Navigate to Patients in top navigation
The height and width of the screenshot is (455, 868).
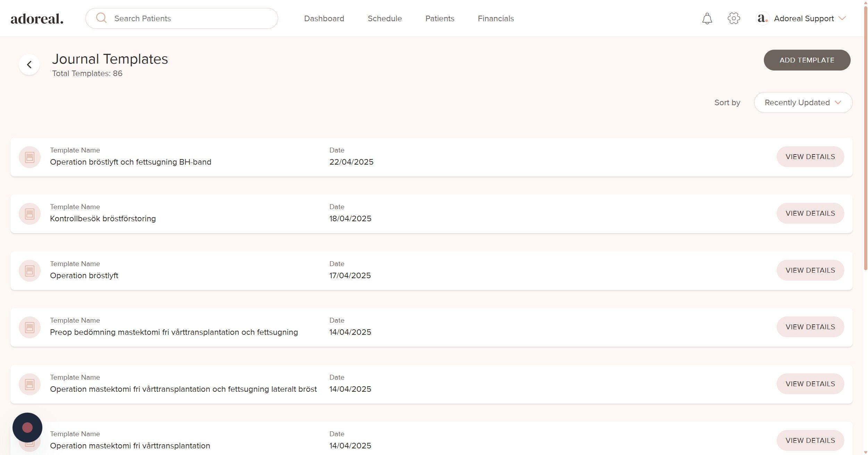tap(440, 18)
